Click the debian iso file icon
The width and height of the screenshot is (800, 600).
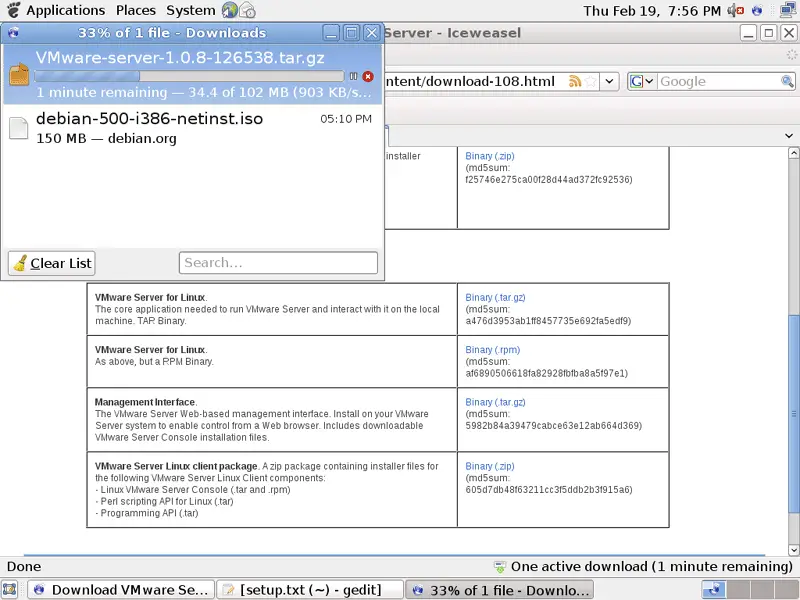[19, 128]
